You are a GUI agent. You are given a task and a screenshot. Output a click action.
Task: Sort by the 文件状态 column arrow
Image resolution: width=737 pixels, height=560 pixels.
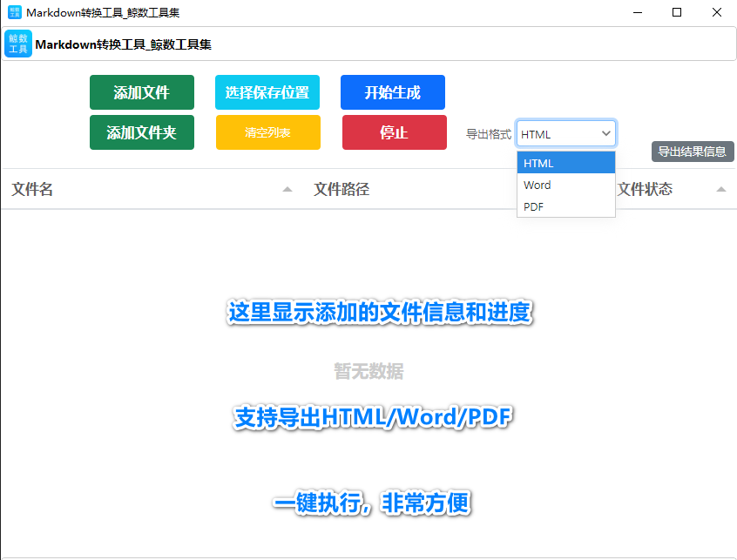[x=721, y=189]
